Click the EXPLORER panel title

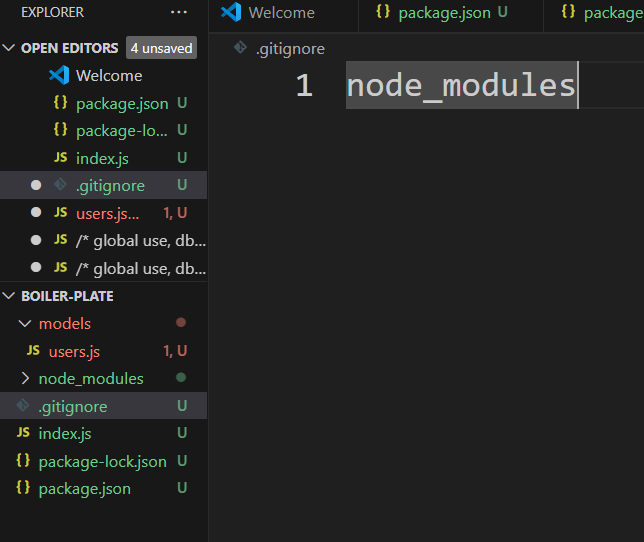[53, 12]
